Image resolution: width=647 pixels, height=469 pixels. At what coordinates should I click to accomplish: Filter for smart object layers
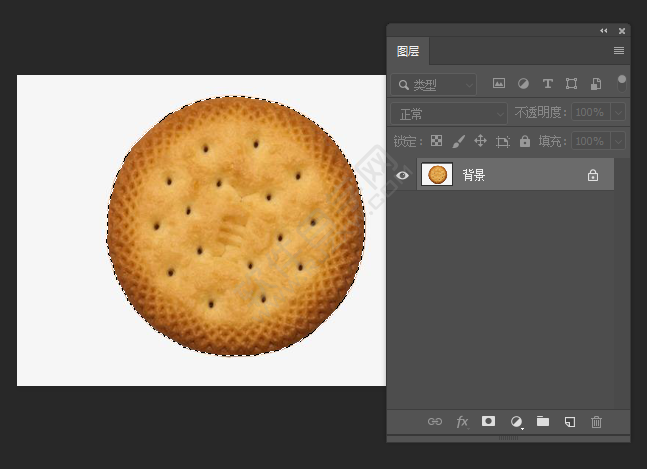[x=596, y=84]
